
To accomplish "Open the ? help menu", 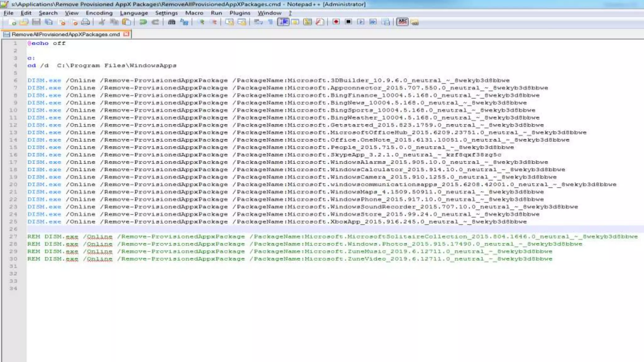I will [290, 13].
